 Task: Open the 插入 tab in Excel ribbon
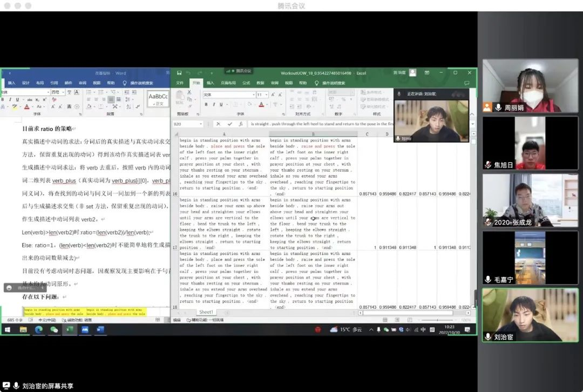tap(210, 83)
